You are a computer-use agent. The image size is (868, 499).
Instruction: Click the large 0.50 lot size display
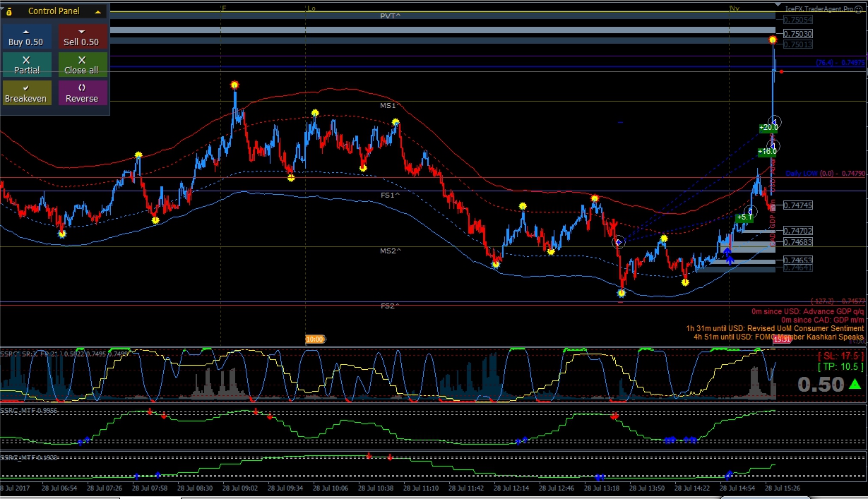821,385
